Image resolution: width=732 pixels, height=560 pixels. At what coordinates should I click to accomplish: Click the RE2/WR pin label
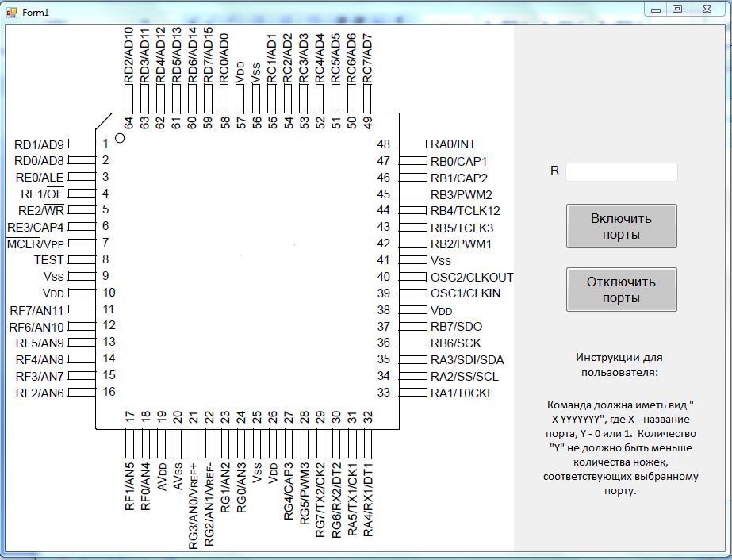point(41,211)
